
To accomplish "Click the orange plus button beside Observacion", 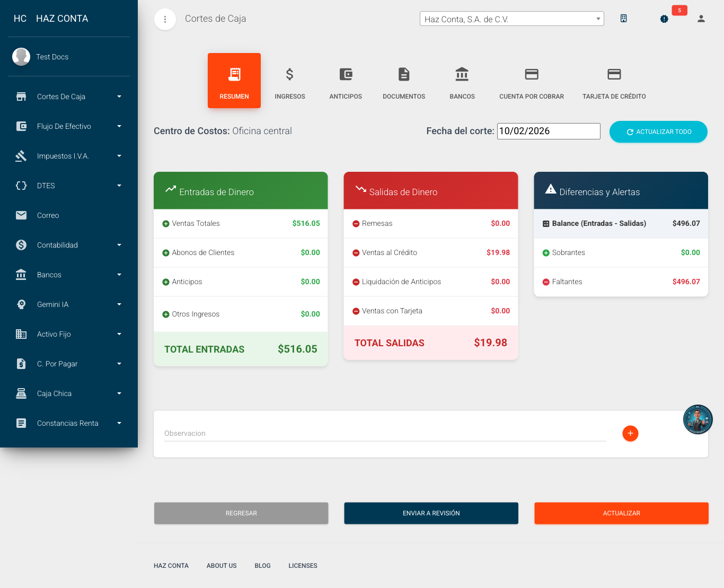I will coord(630,433).
